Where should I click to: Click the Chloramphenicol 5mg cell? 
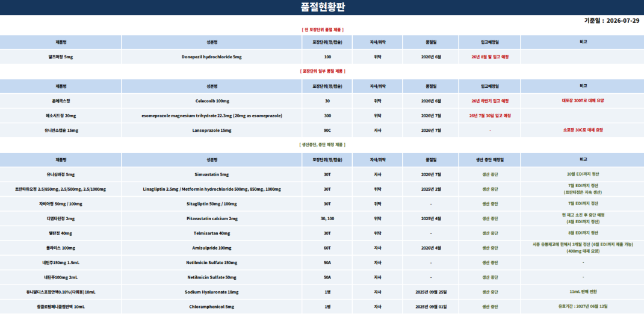pyautogui.click(x=211, y=307)
